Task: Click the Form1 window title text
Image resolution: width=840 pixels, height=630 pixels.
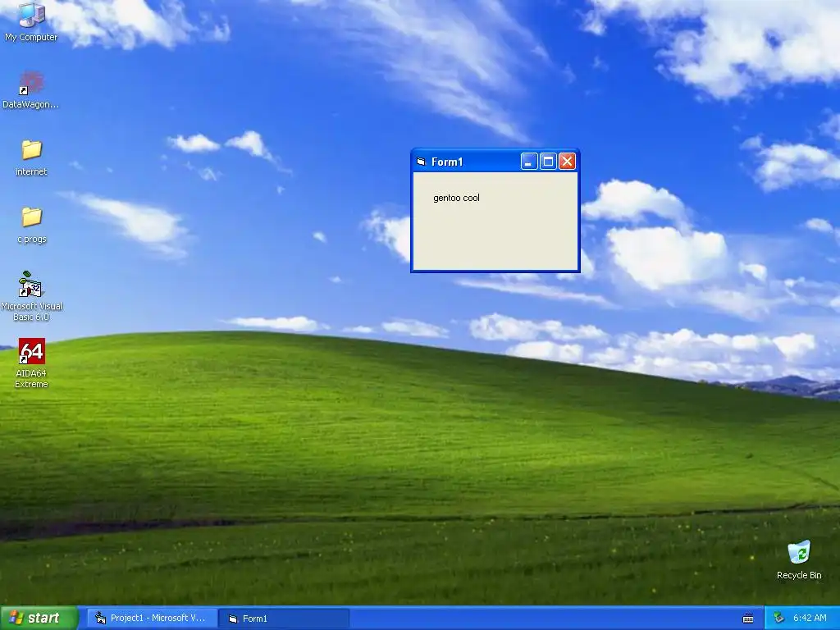Action: 447,162
